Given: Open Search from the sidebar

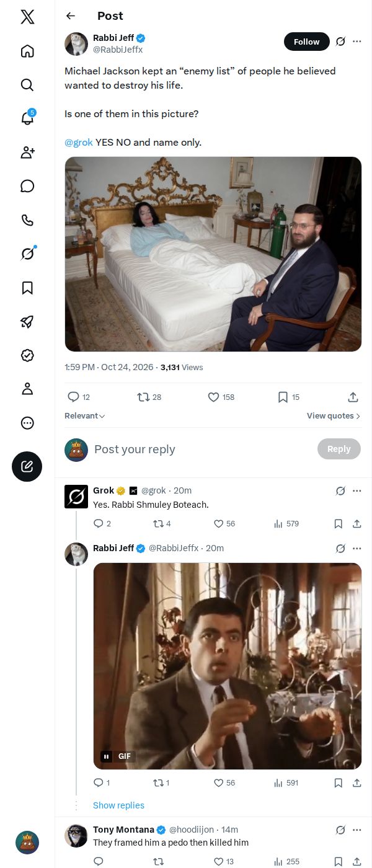Looking at the screenshot, I should click(27, 85).
